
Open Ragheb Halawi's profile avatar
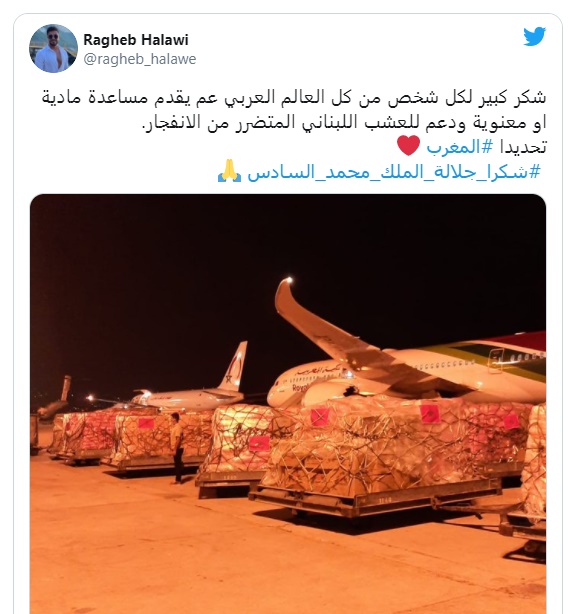(x=53, y=49)
